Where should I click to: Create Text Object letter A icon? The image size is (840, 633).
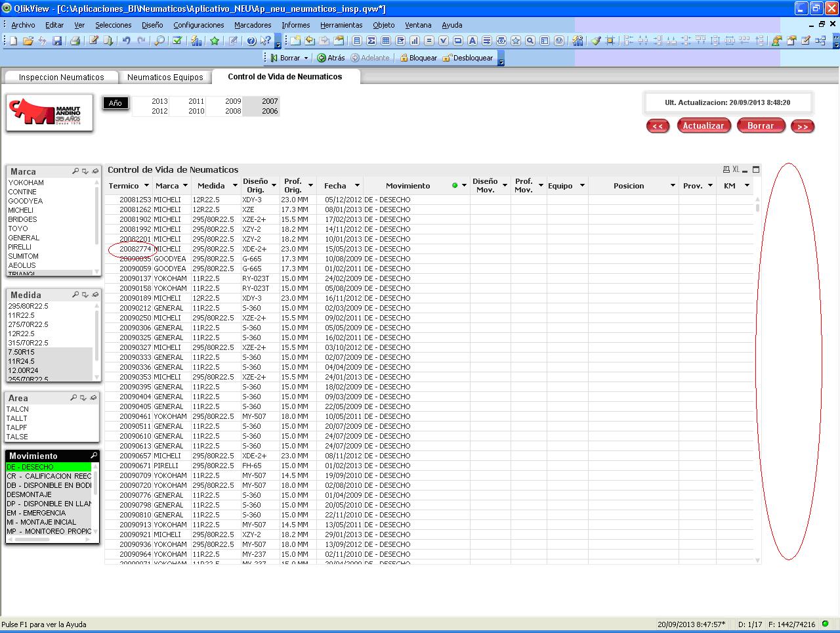472,41
